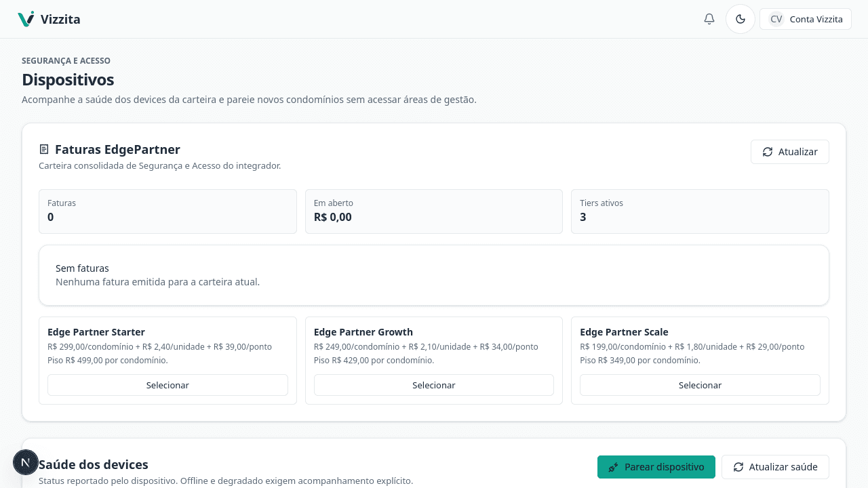The image size is (868, 488).
Task: Click the "Edge Partner Growth" title
Action: coord(363,332)
